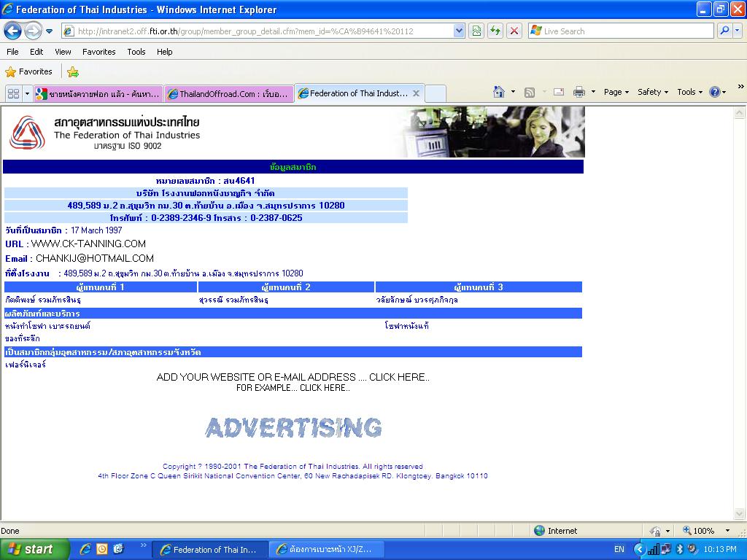Switch to the ThailandOffroad.Com tab

pos(228,93)
